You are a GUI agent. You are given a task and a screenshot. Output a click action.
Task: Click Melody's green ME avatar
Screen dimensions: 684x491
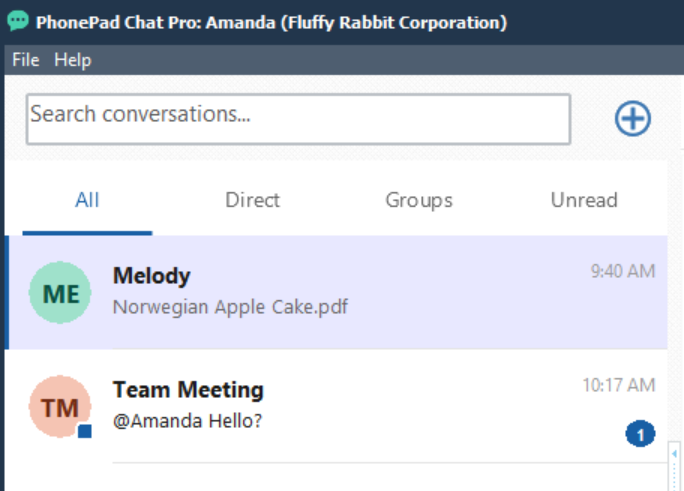pos(60,292)
